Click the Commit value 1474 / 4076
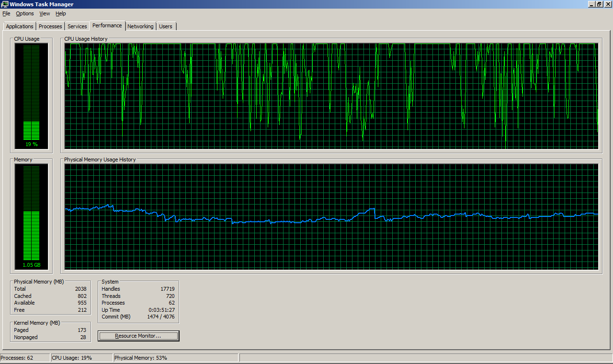 click(x=161, y=317)
